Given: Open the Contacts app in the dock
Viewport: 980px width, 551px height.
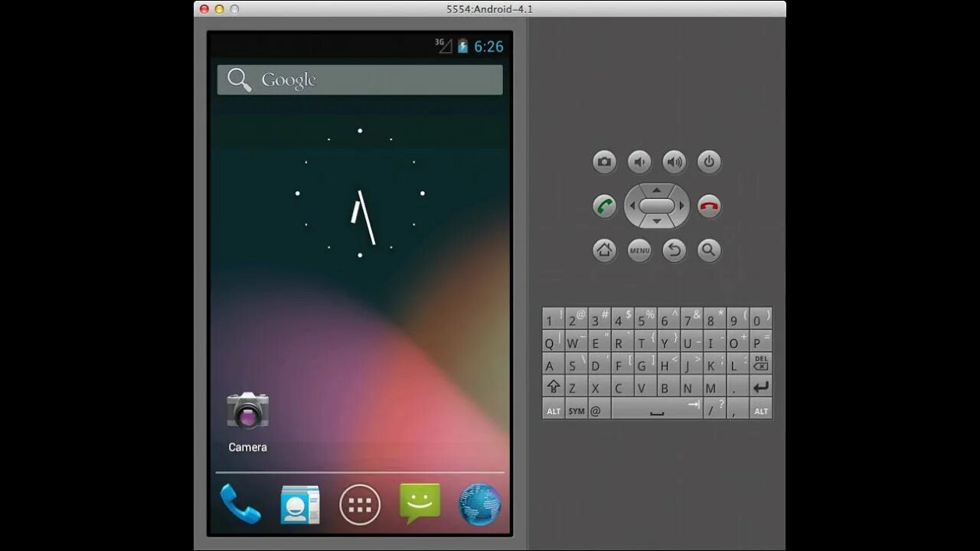Looking at the screenshot, I should [299, 504].
